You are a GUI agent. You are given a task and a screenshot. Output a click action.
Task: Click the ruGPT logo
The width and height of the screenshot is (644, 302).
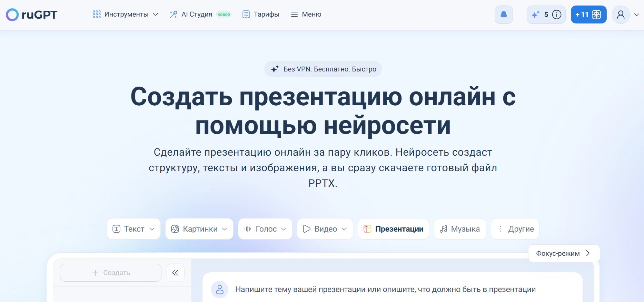[x=31, y=14]
